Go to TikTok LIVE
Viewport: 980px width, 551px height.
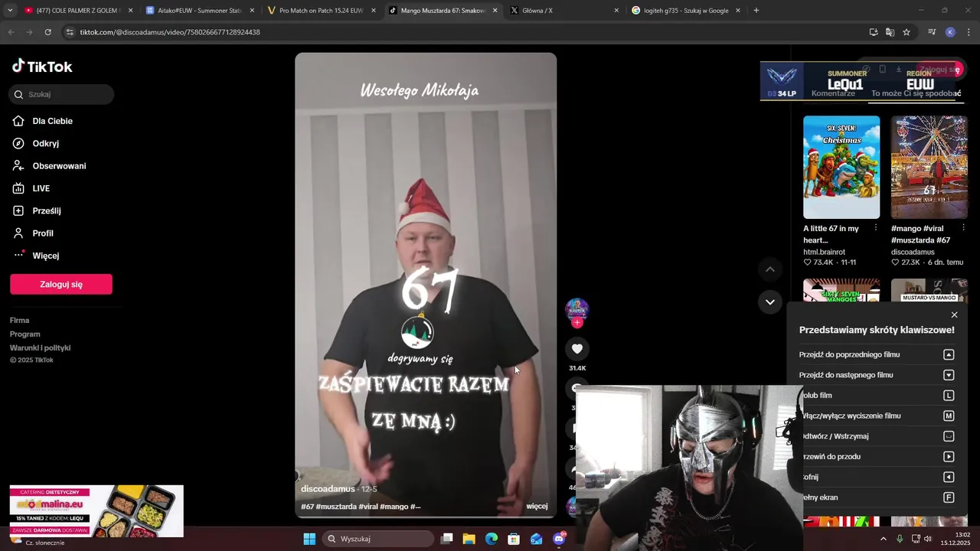(x=41, y=188)
